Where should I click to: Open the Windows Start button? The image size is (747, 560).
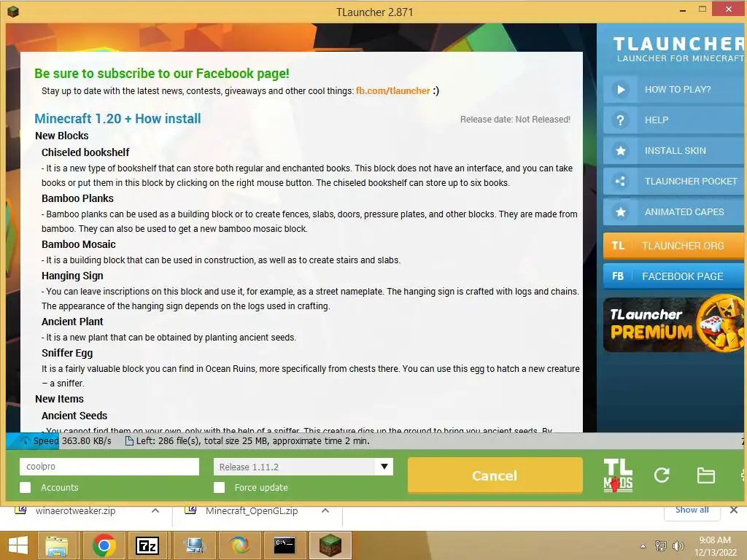coord(18,545)
